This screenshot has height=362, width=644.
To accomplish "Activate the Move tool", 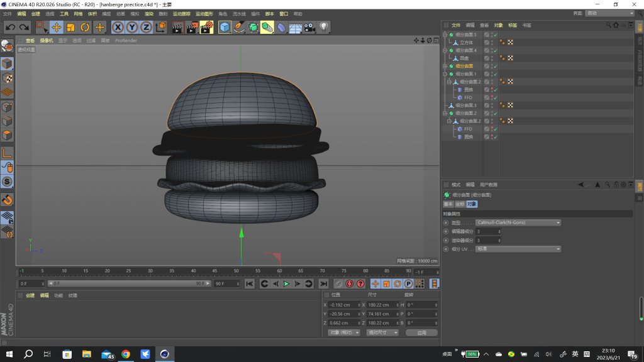I will click(56, 28).
